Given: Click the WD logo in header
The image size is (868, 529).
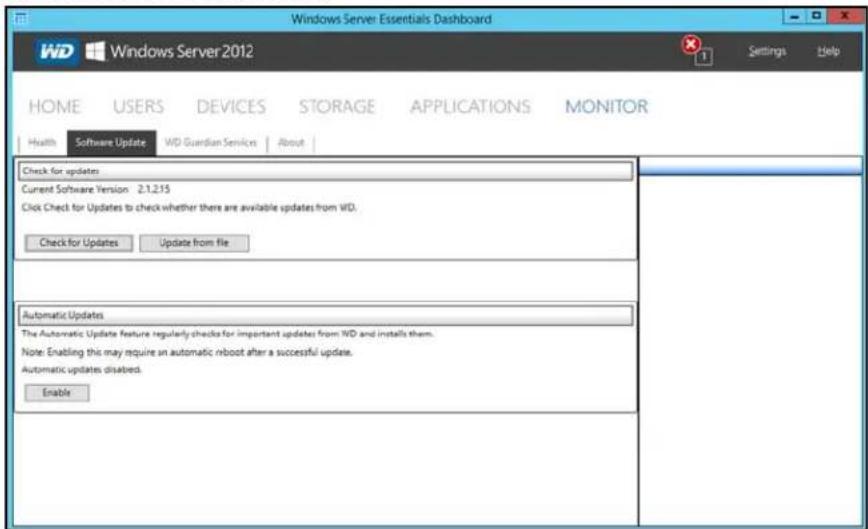Looking at the screenshot, I should [x=56, y=52].
